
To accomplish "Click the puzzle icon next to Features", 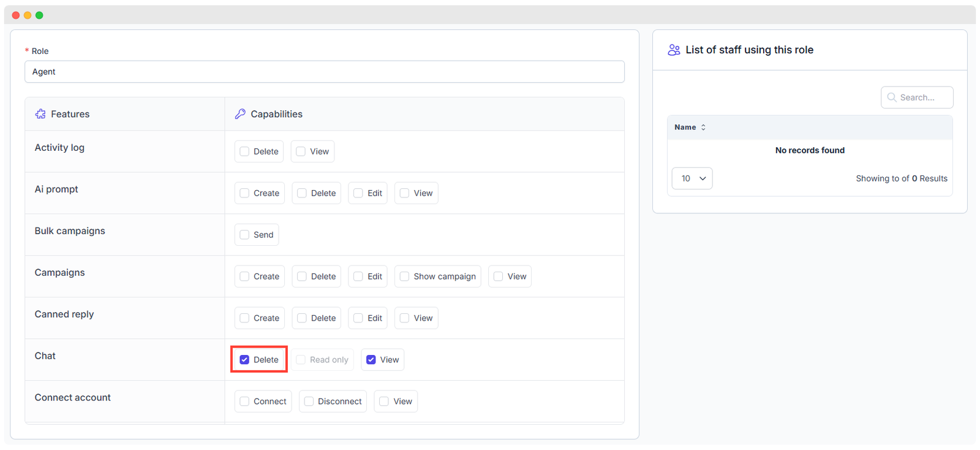I will pyautogui.click(x=40, y=114).
